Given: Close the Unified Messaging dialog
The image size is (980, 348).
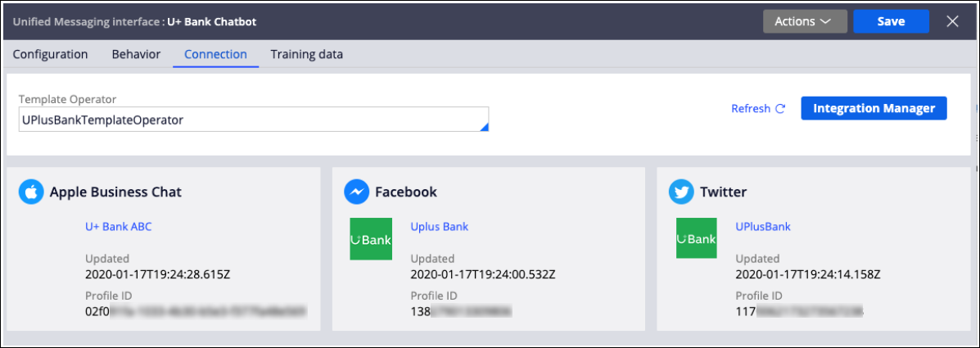Looking at the screenshot, I should tap(952, 21).
